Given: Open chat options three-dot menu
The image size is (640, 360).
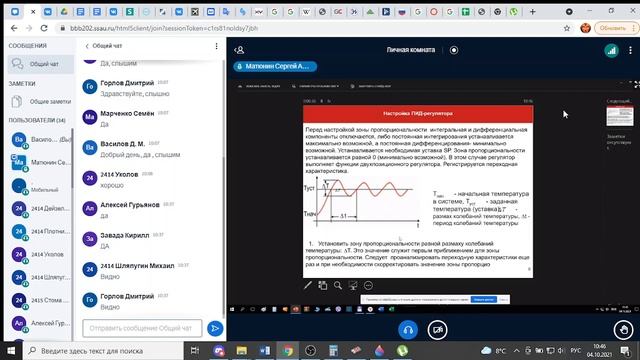Looking at the screenshot, I should pyautogui.click(x=216, y=46).
